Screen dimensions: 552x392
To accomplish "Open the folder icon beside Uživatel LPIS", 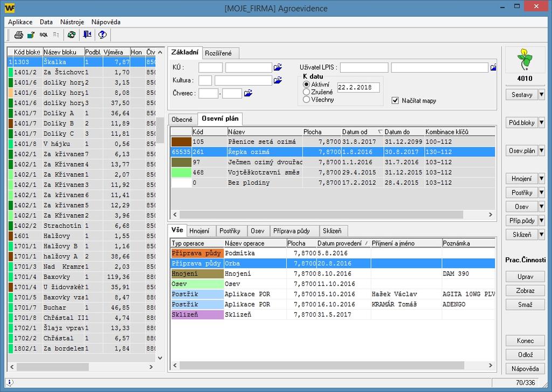I will pyautogui.click(x=493, y=67).
